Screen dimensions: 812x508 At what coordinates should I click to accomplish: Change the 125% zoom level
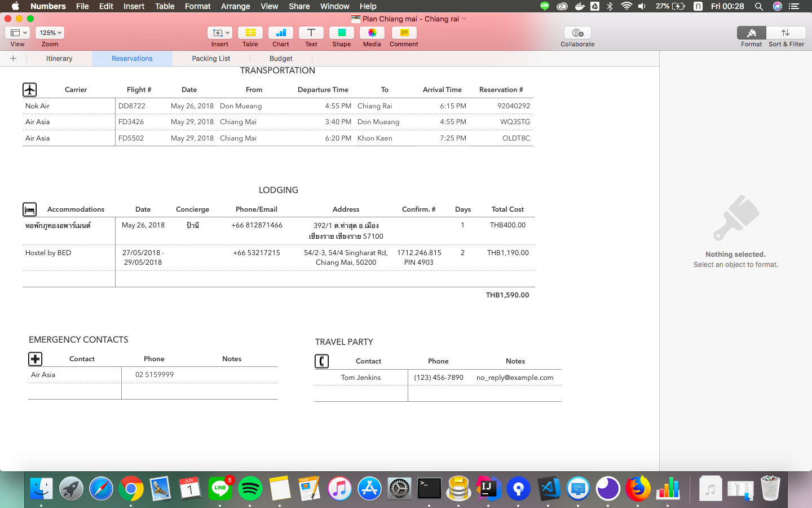pos(50,33)
